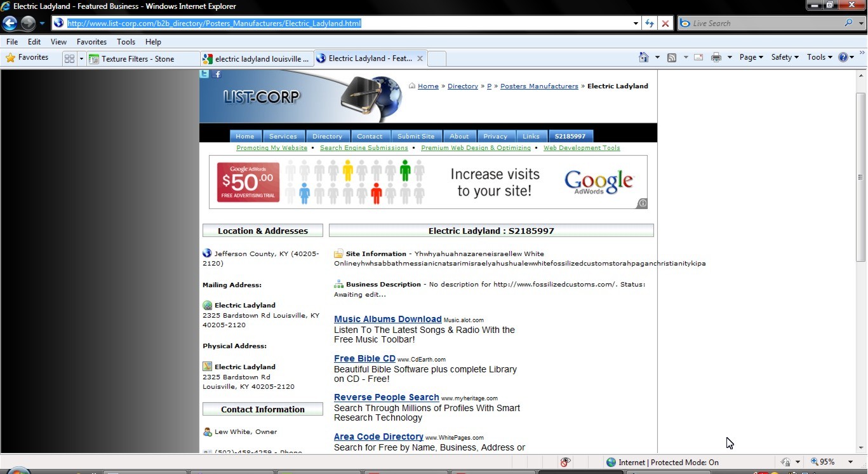The image size is (868, 474).
Task: Open the Help menu
Action: pos(153,42)
